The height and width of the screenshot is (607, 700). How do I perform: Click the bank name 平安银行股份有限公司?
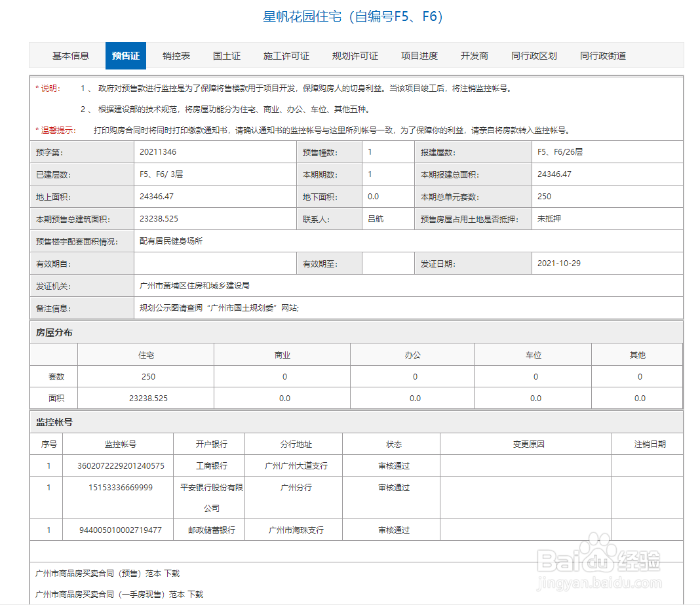click(x=212, y=498)
